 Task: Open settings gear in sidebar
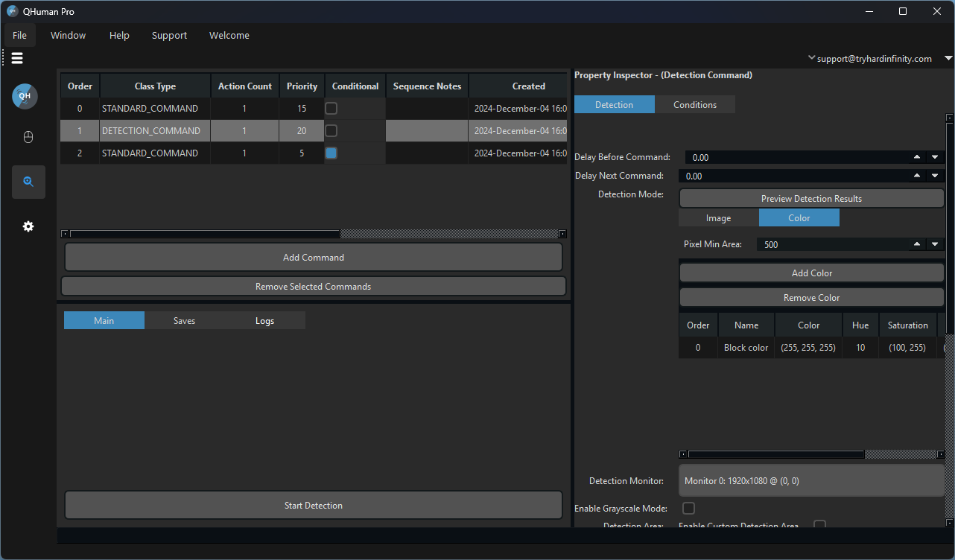tap(28, 226)
